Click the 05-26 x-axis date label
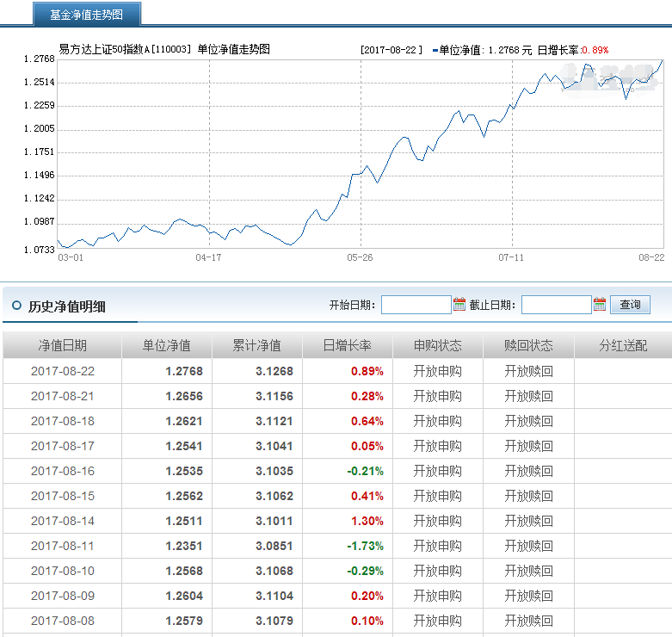 tap(360, 257)
